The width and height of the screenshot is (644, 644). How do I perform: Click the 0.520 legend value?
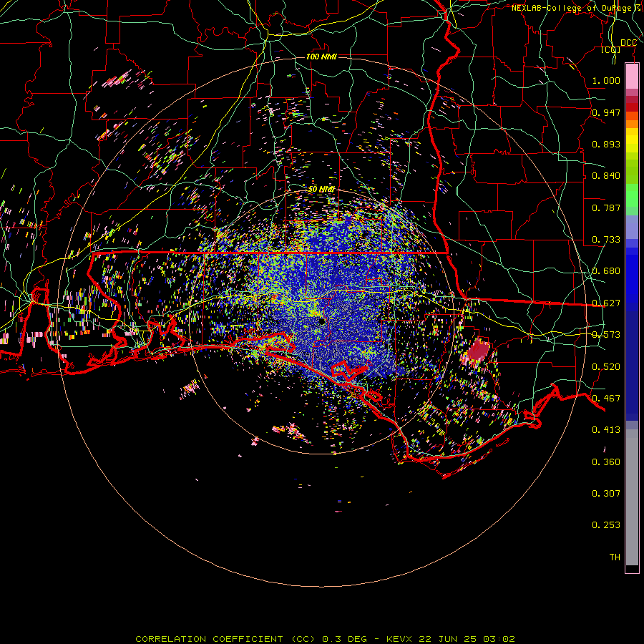606,367
